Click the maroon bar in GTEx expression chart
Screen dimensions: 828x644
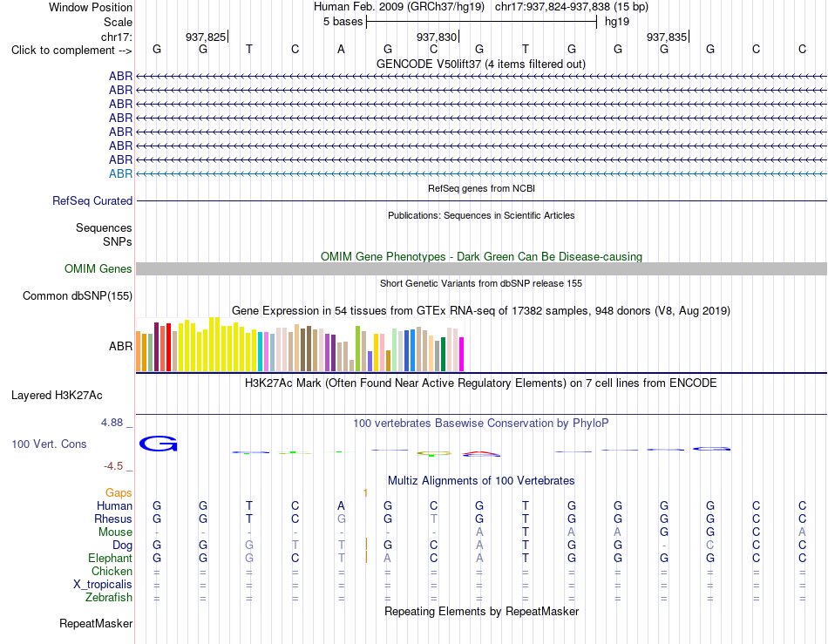point(156,347)
